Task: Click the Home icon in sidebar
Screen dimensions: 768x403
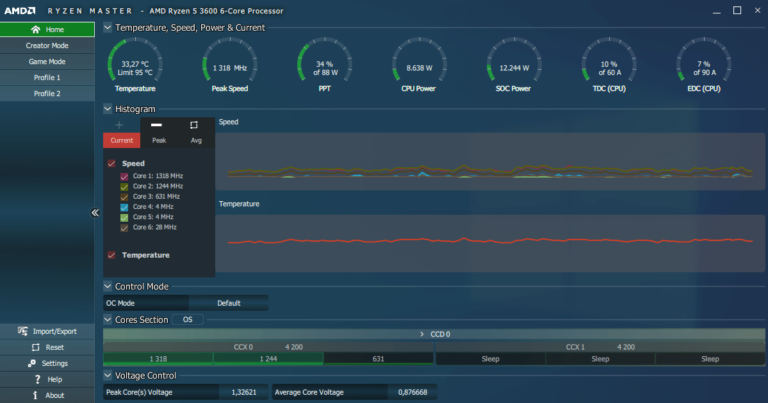Action: 35,30
